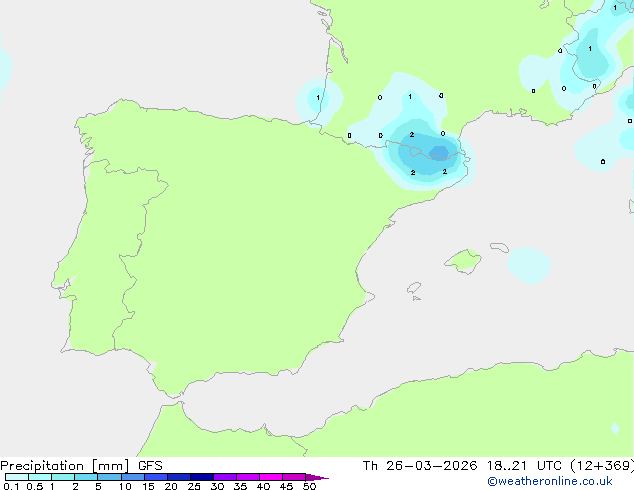Click the '15' legend scale label
The height and width of the screenshot is (490, 634).
(148, 486)
